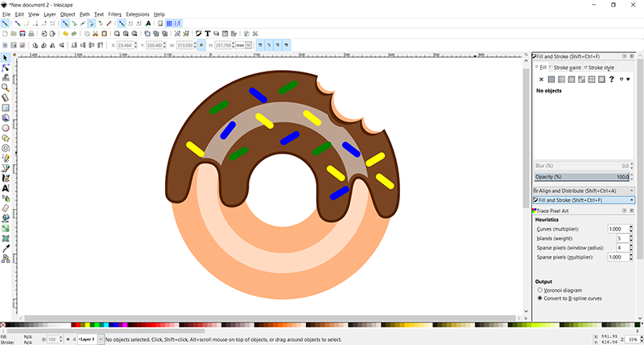The width and height of the screenshot is (644, 345).
Task: Open the Layer 1 dropdown arrow
Action: point(101,339)
